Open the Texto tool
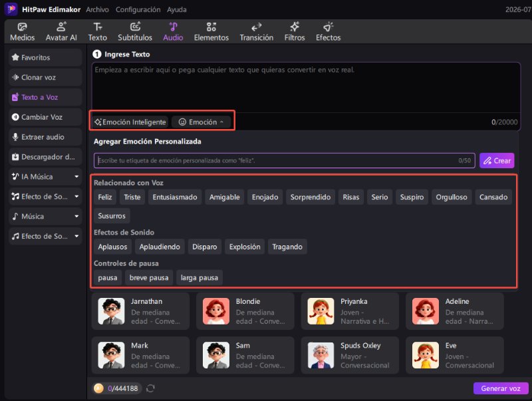 pyautogui.click(x=97, y=31)
